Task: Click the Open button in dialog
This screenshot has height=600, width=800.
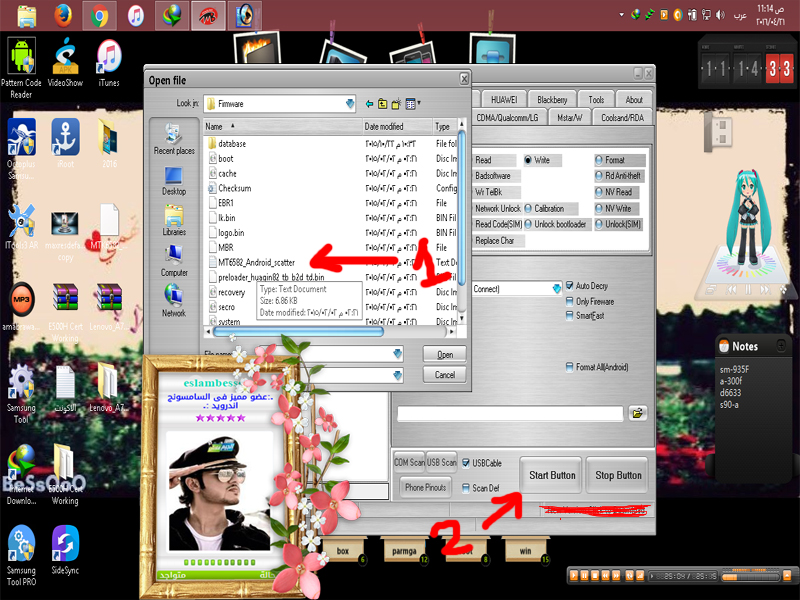Action: click(x=445, y=355)
